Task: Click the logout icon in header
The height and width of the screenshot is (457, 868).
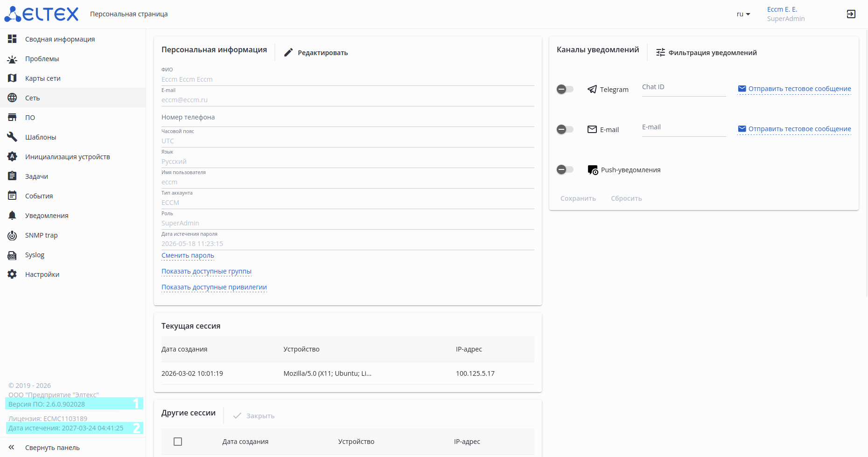Action: click(x=851, y=14)
